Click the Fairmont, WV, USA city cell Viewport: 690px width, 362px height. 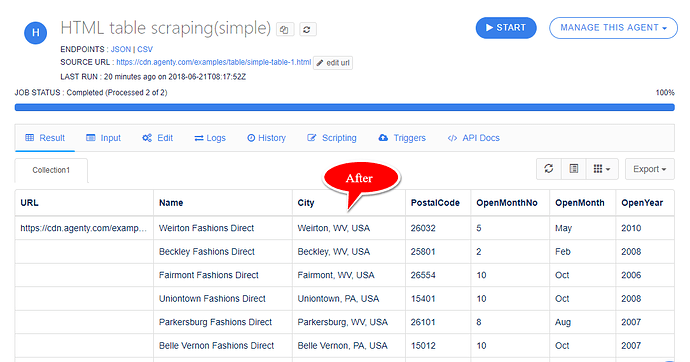click(349, 275)
